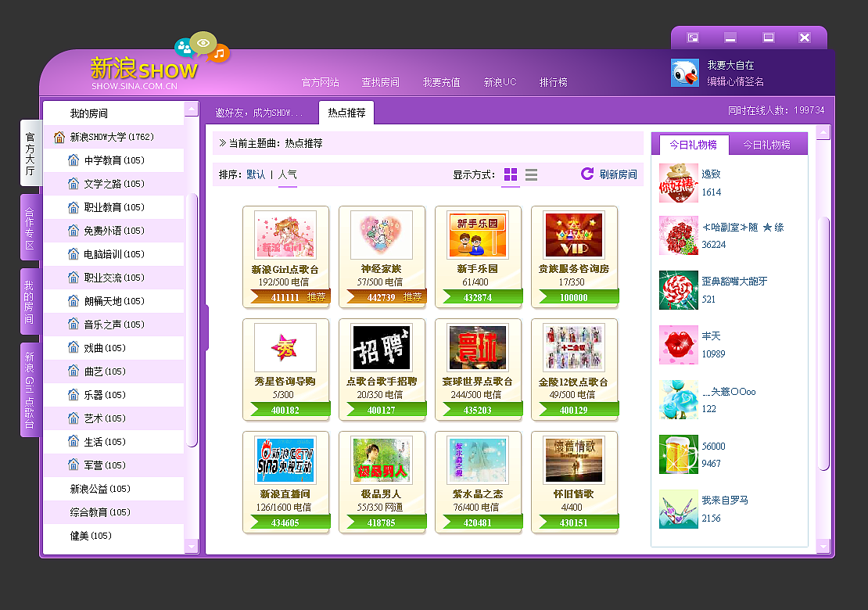
Task: Open beer mug gift icon next to 56000
Action: (x=679, y=454)
